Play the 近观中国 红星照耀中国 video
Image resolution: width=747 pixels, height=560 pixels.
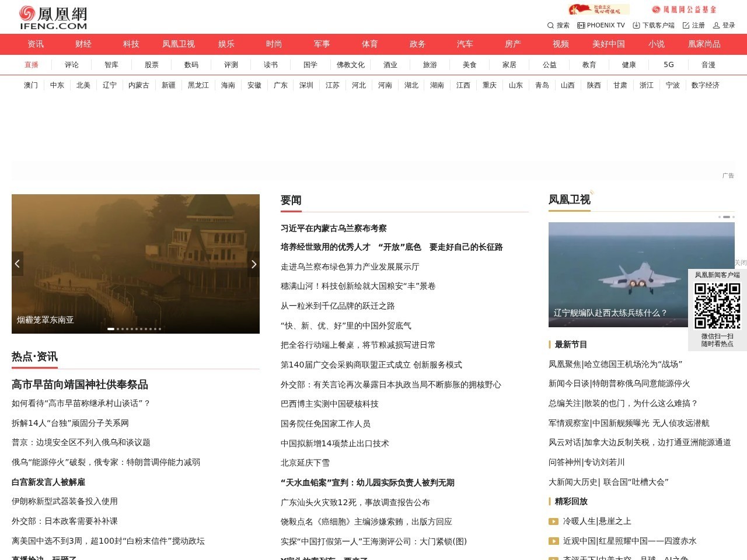553,541
